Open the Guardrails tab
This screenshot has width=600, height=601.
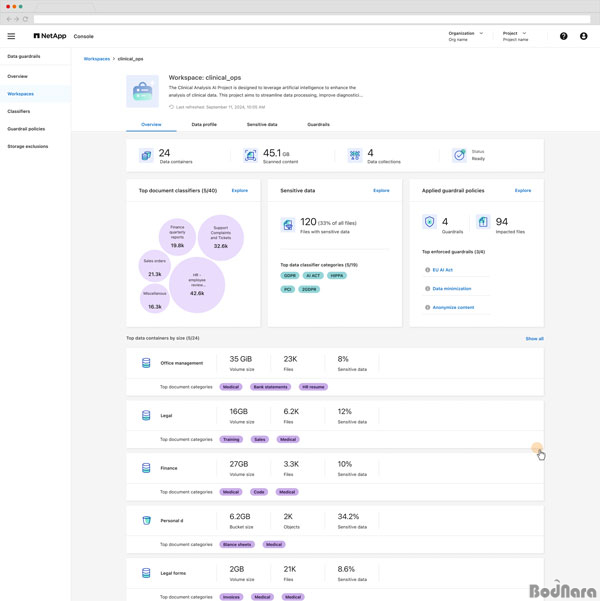click(318, 124)
